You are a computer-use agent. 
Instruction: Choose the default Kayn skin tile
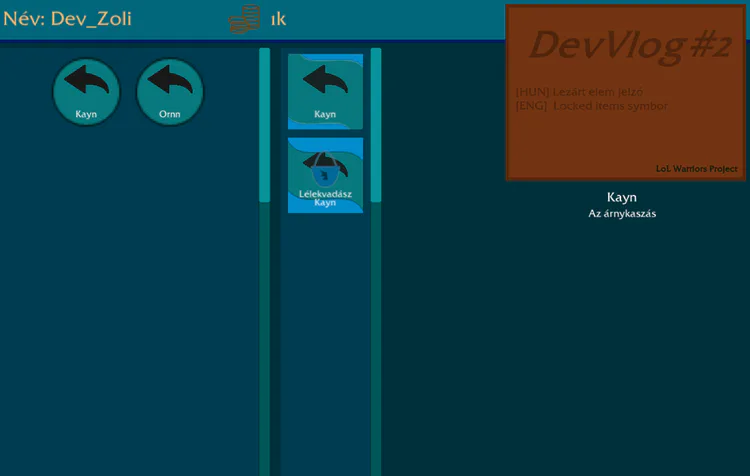(325, 91)
